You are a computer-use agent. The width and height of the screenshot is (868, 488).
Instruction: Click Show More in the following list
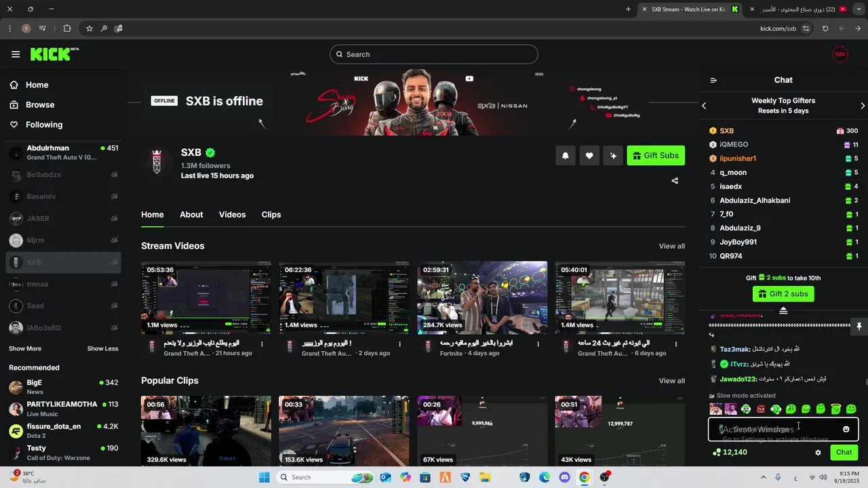[x=25, y=348]
